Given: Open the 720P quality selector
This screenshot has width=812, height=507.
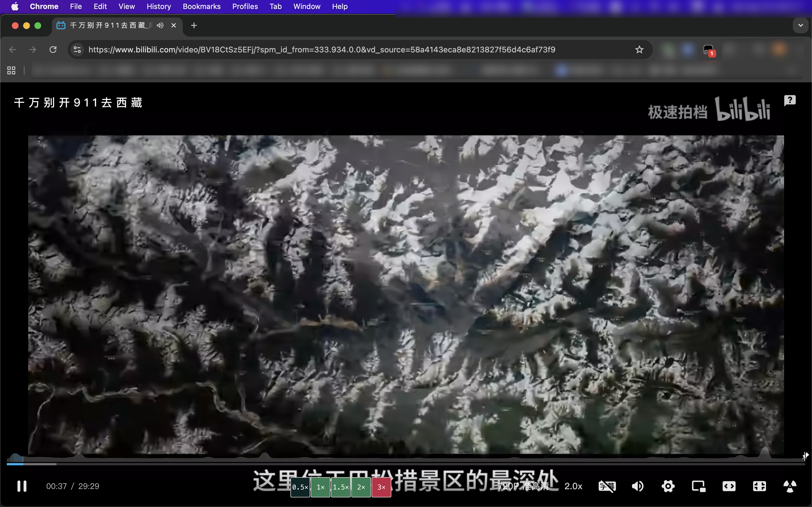Looking at the screenshot, I should tap(524, 486).
